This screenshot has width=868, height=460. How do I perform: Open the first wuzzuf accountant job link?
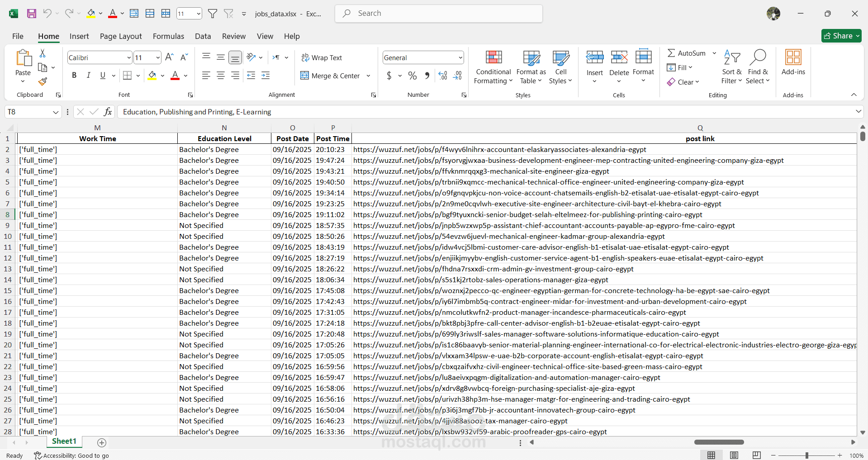(x=499, y=150)
